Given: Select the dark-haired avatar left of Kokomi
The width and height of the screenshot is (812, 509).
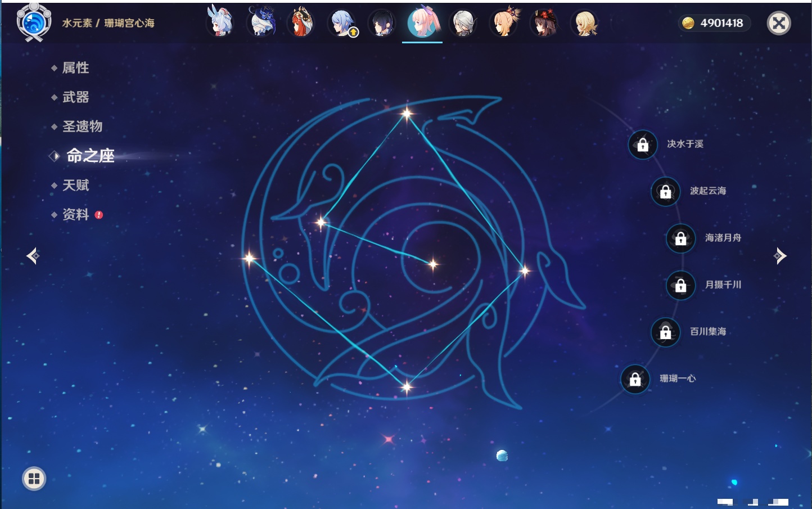Looking at the screenshot, I should (x=382, y=23).
